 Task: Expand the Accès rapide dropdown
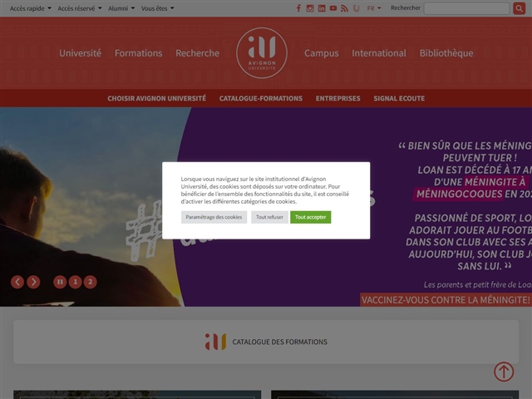coord(31,8)
